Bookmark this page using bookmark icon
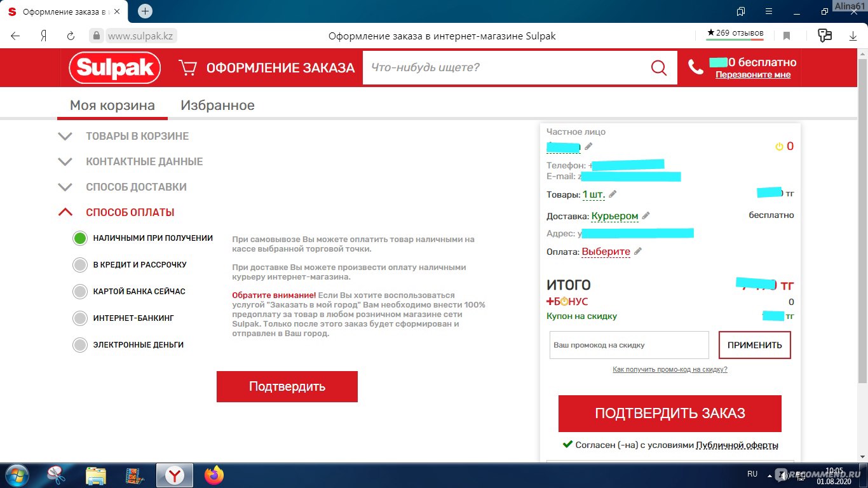Viewport: 868px width, 488px height. (x=787, y=36)
